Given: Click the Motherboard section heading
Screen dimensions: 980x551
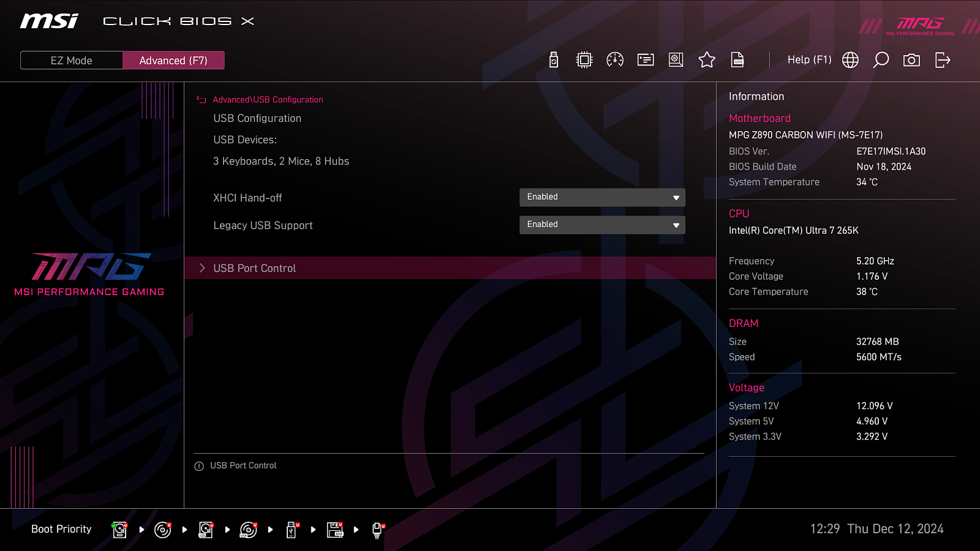Looking at the screenshot, I should coord(759,118).
